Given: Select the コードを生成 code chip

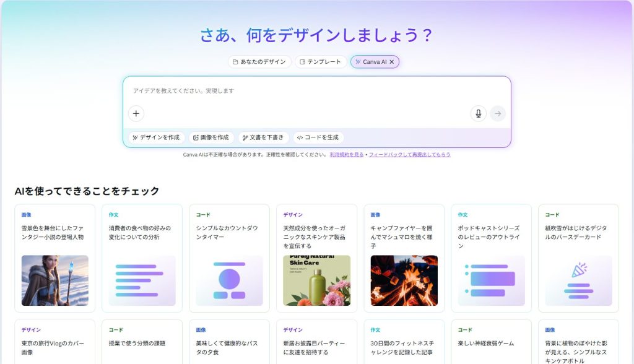Looking at the screenshot, I should (318, 137).
